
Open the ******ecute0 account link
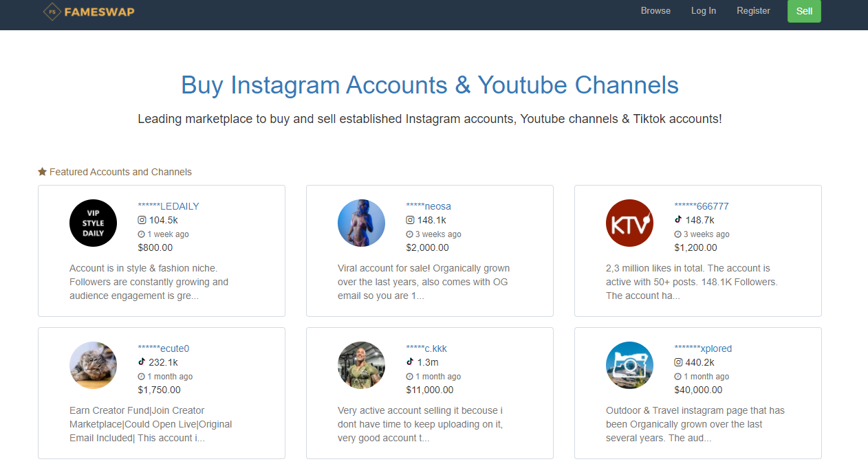(x=164, y=348)
